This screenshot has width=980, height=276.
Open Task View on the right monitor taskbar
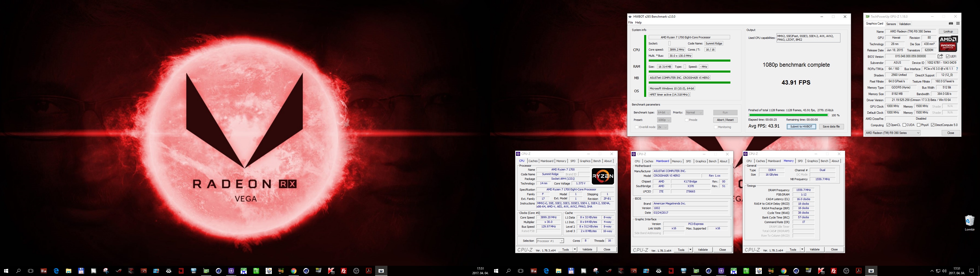520,271
